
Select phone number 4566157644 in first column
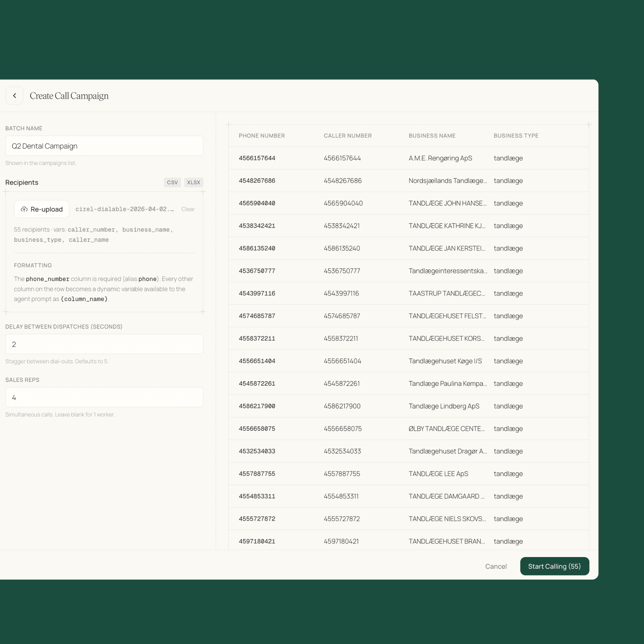[x=257, y=158]
